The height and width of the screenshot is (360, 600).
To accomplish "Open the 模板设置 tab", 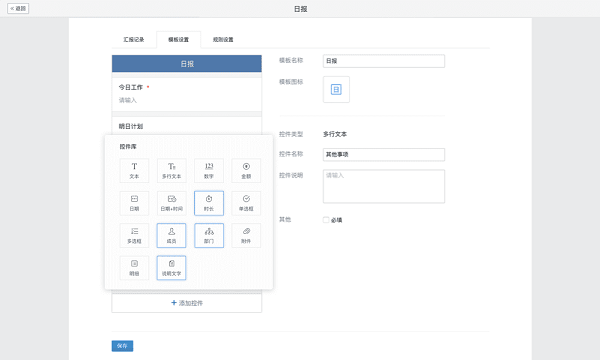I will pos(178,39).
